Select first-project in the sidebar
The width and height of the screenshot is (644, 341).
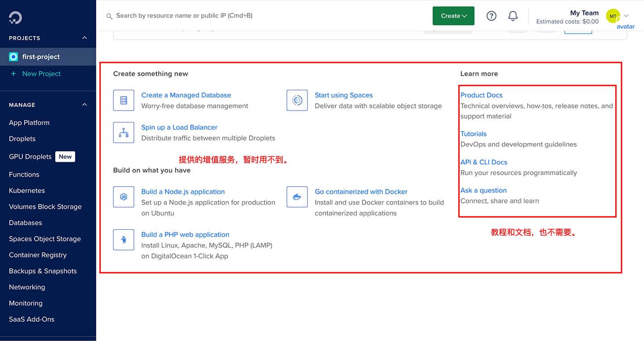tap(48, 57)
